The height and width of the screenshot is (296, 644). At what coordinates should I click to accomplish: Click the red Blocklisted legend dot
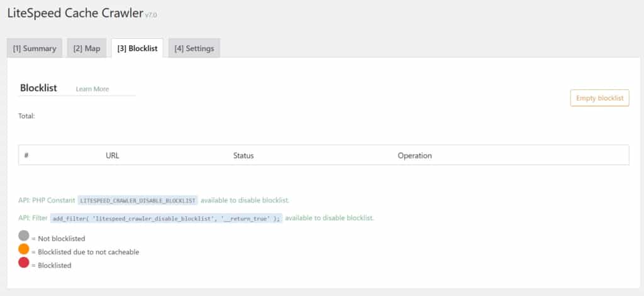click(x=24, y=262)
